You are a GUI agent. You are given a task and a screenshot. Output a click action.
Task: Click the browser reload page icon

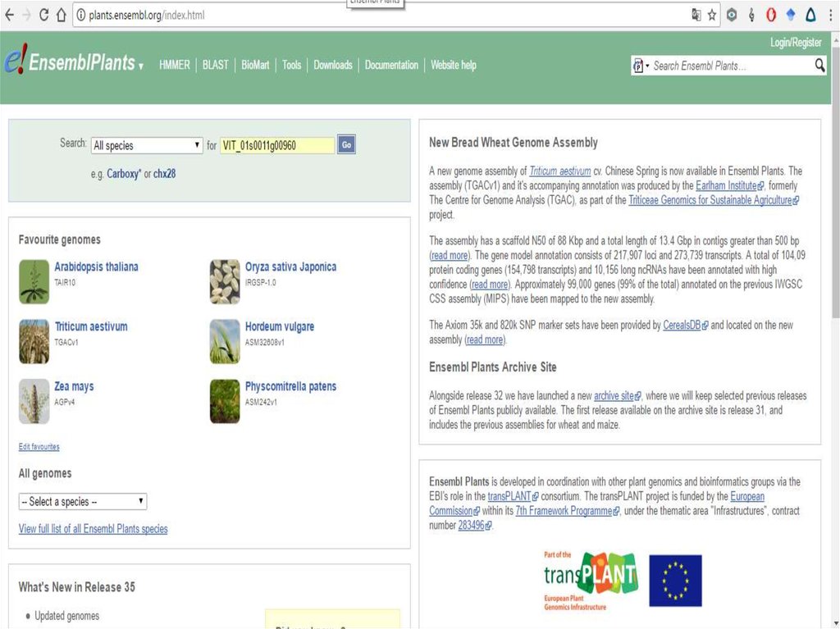[43, 15]
